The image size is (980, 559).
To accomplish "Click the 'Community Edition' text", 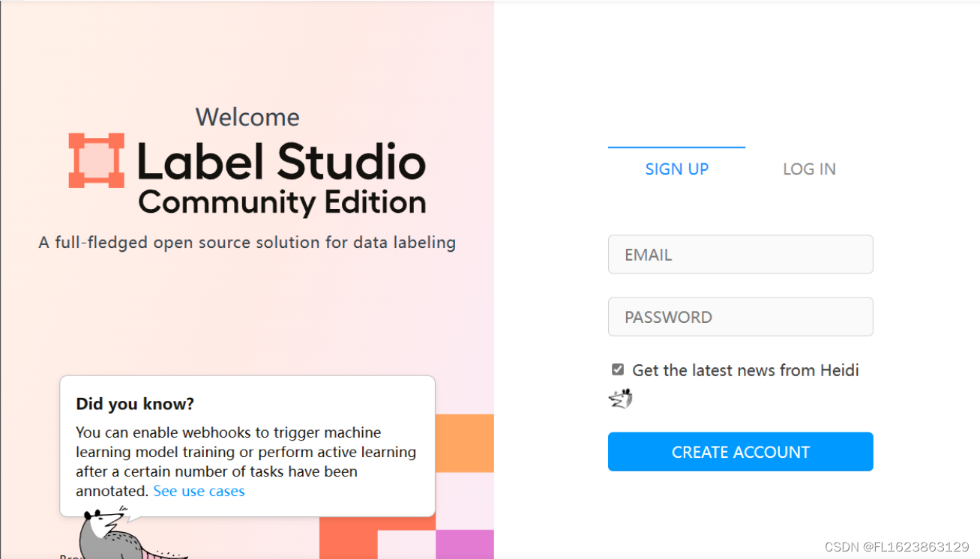I will [282, 203].
